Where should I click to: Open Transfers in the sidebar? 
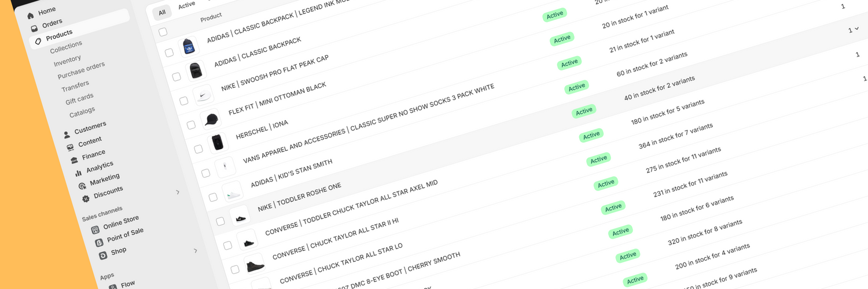(x=75, y=87)
